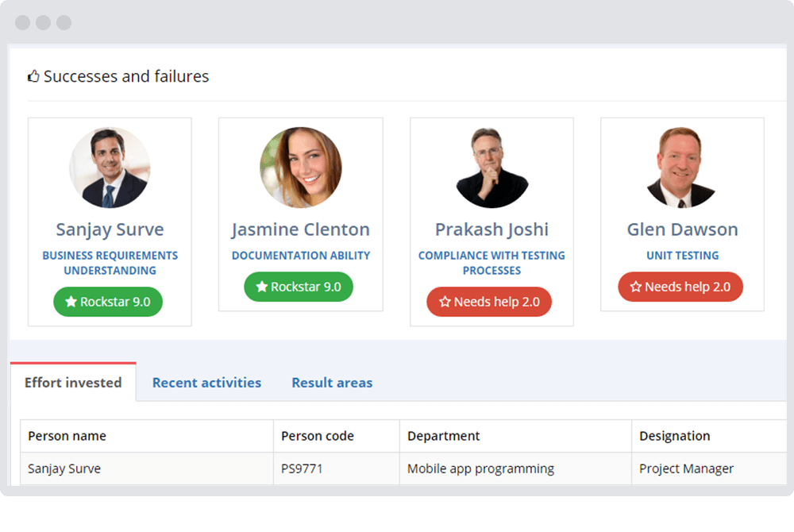Click the star icon on Sanjay's Rockstar badge
Image resolution: width=794 pixels, height=532 pixels.
pos(71,302)
